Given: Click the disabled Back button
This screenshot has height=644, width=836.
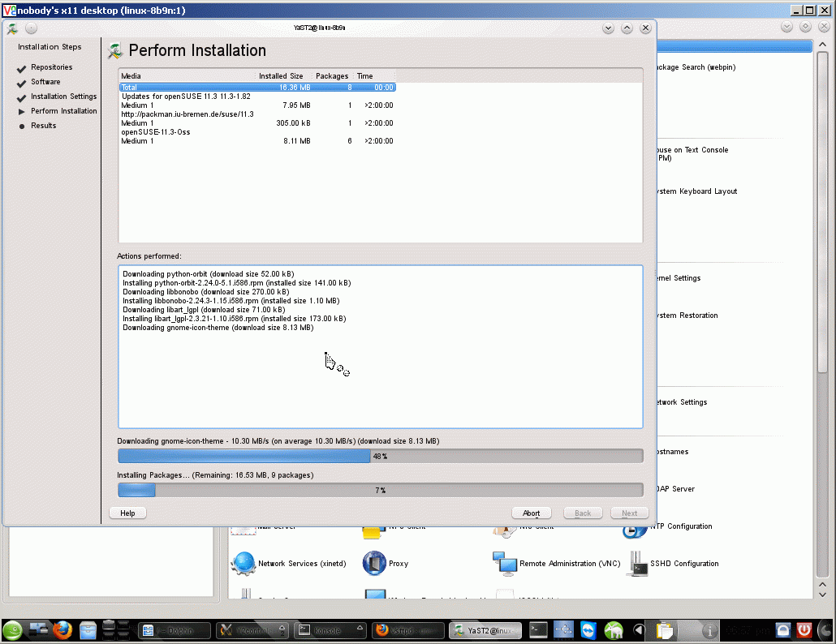Looking at the screenshot, I should coord(583,513).
